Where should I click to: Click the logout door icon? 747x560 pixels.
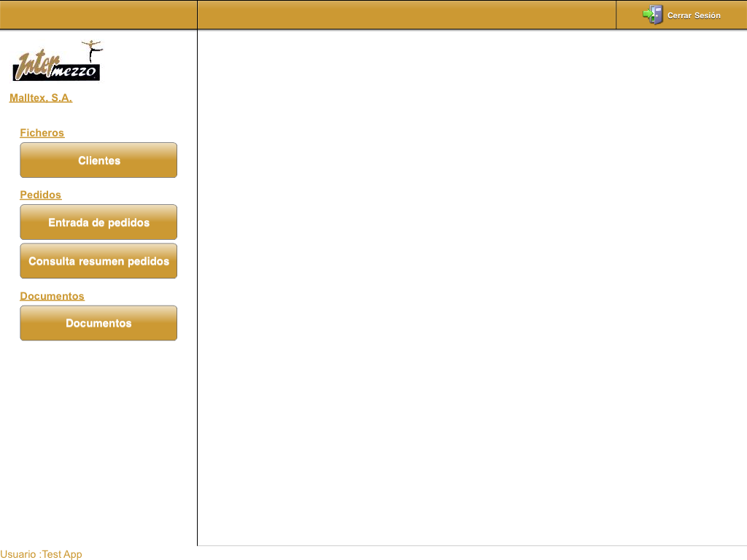[x=657, y=15]
